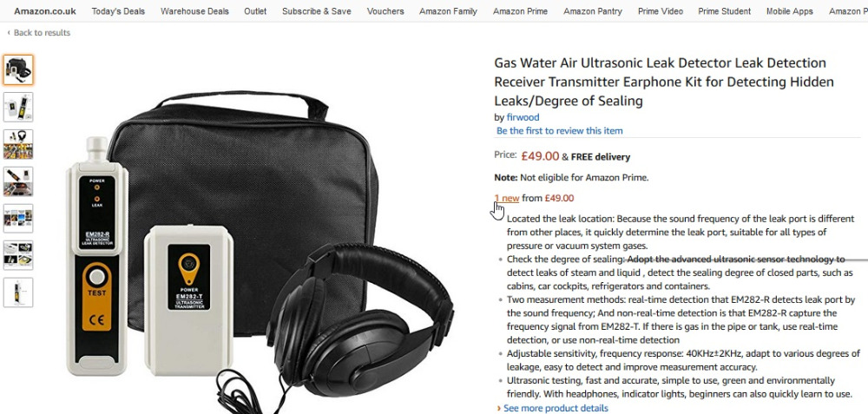This screenshot has width=868, height=414.
Task: Select the fourth product thumbnail
Action: 17,181
